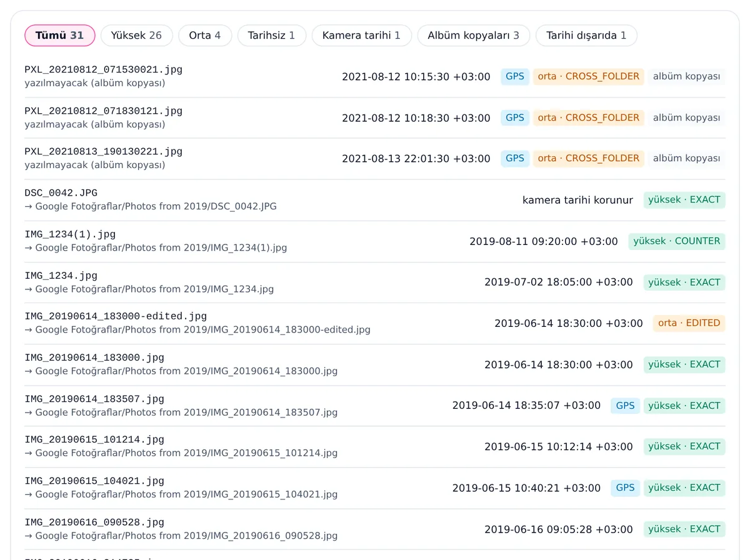Select file name IMG_20190614_183507.jpg
The image size is (750, 560).
click(94, 399)
